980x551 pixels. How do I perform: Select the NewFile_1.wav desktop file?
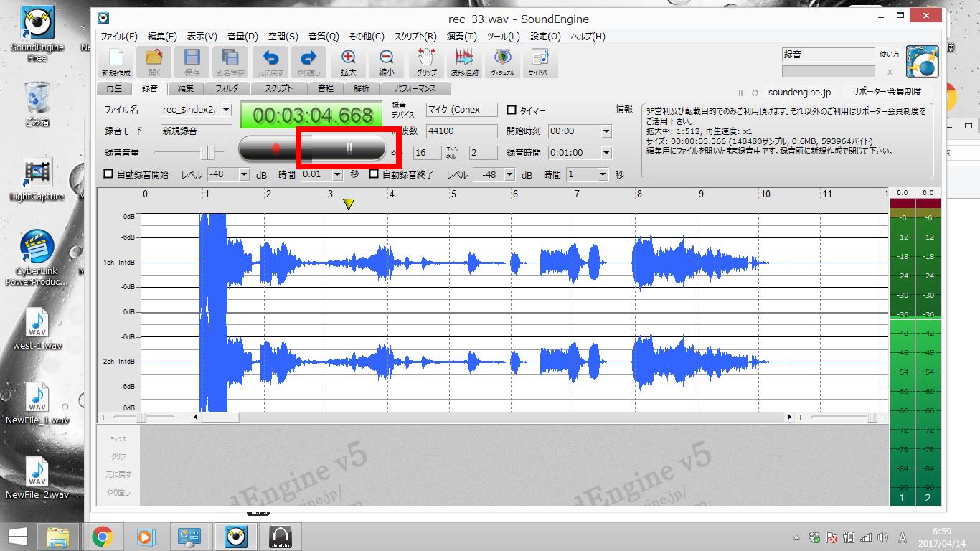click(37, 404)
